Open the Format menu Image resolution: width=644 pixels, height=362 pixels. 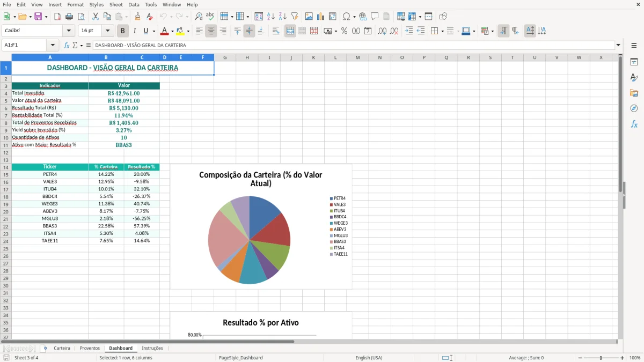pyautogui.click(x=75, y=4)
